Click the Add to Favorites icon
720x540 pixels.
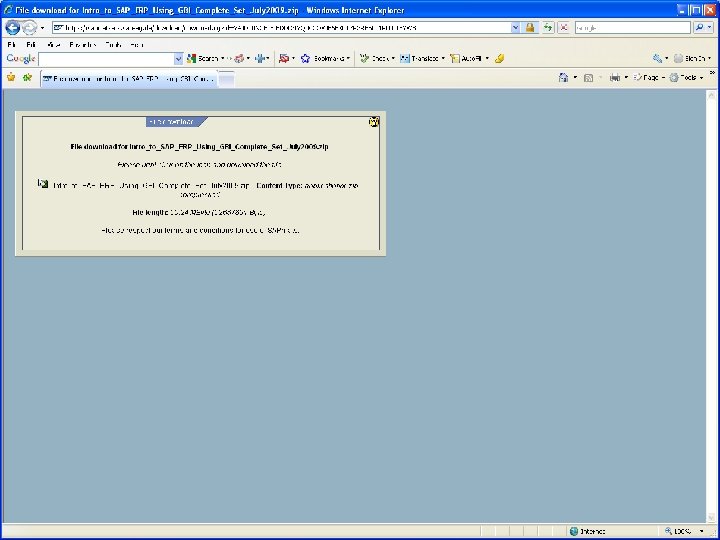click(28, 78)
